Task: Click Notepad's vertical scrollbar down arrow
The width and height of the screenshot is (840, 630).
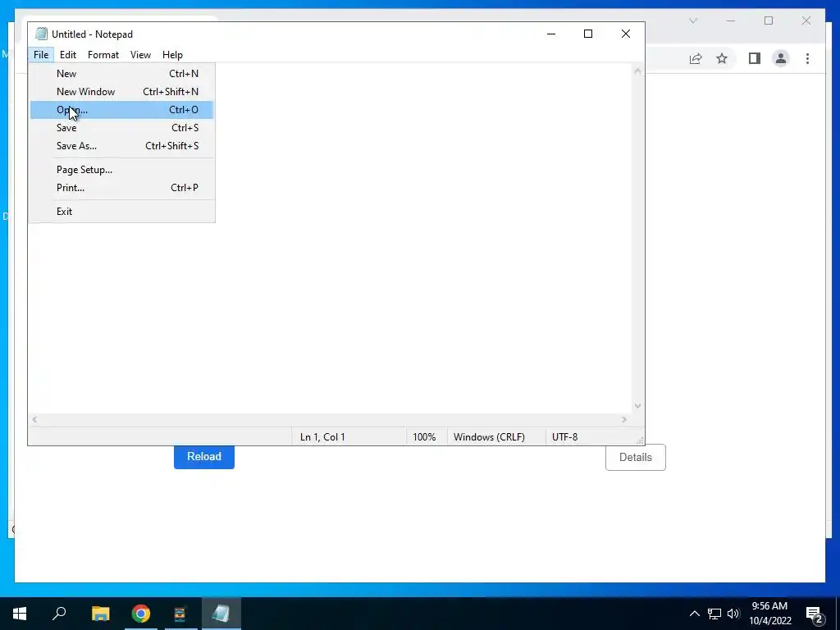Action: pyautogui.click(x=637, y=406)
